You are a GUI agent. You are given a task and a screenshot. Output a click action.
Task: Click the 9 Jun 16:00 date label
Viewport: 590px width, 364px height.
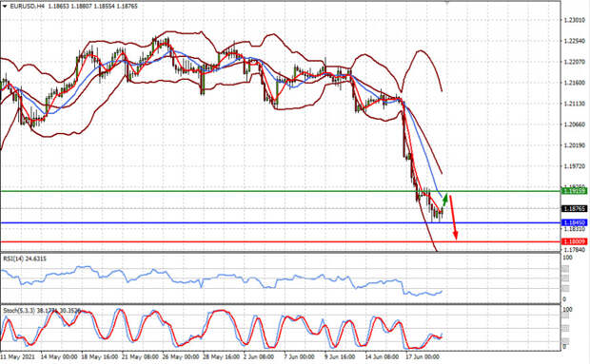[x=340, y=356]
